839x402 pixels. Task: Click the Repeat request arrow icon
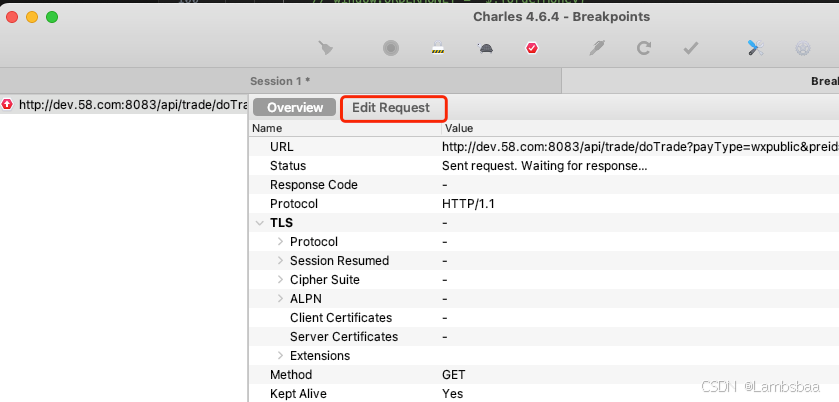(644, 49)
